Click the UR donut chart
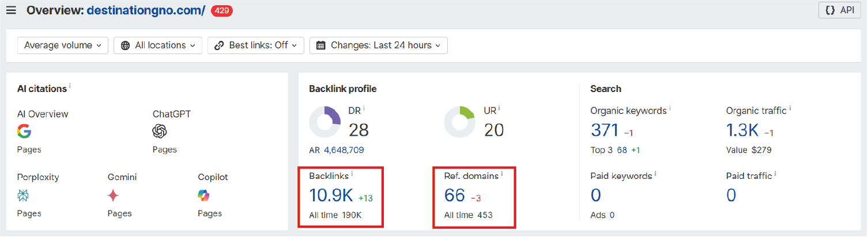The height and width of the screenshot is (237, 868). point(460,122)
